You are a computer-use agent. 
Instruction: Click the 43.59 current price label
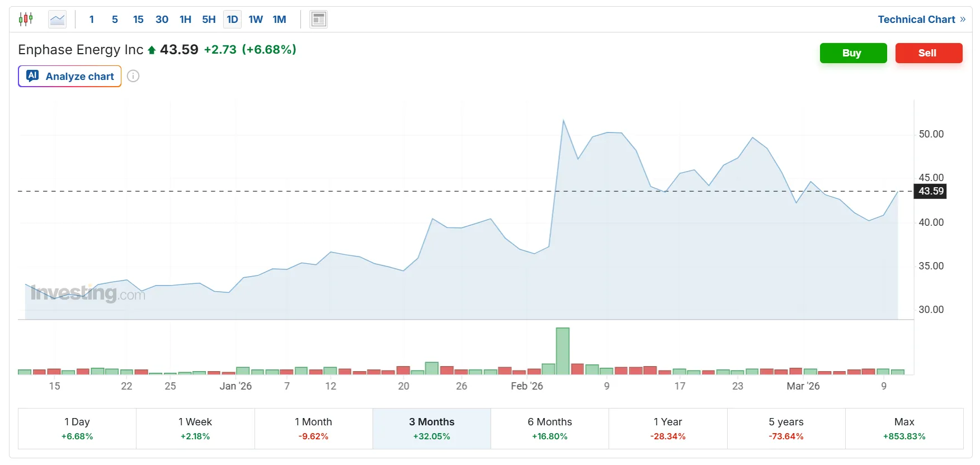coord(931,191)
